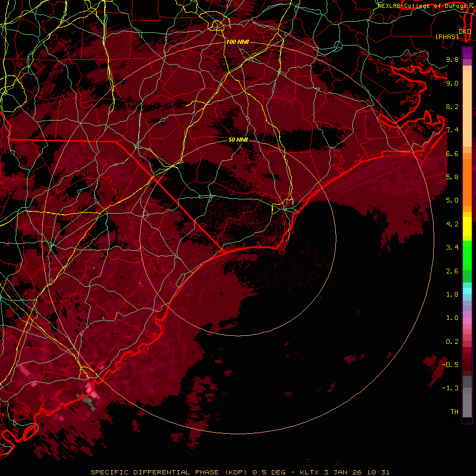Select the 7.4 value on color scale
Screen dimensions: 476x476
452,130
